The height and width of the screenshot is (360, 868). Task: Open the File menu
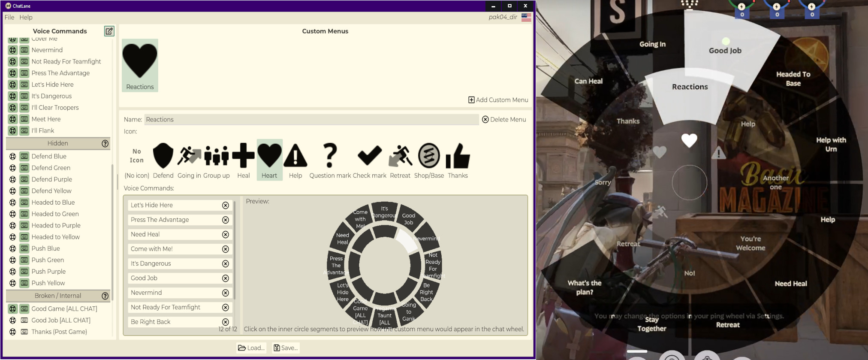point(9,17)
